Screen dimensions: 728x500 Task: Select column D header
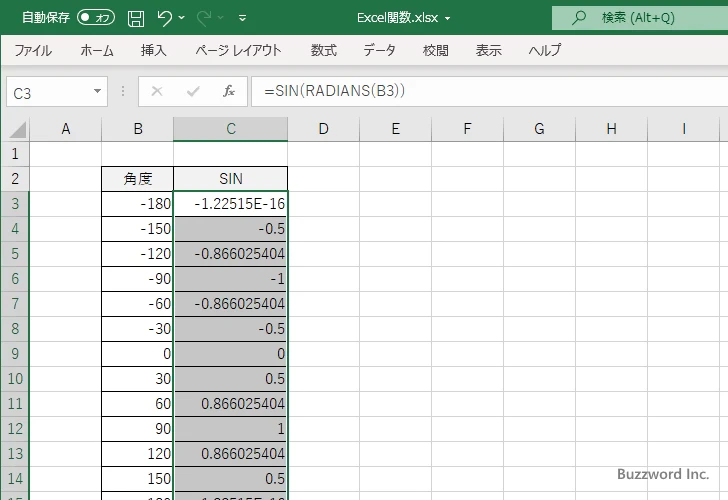click(x=323, y=129)
